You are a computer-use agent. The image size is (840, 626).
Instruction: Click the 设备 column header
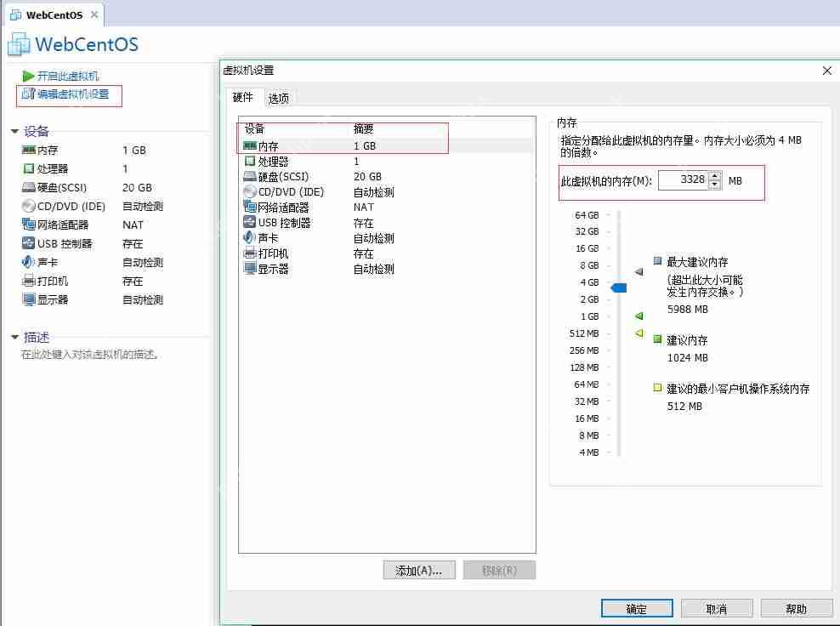click(x=255, y=128)
